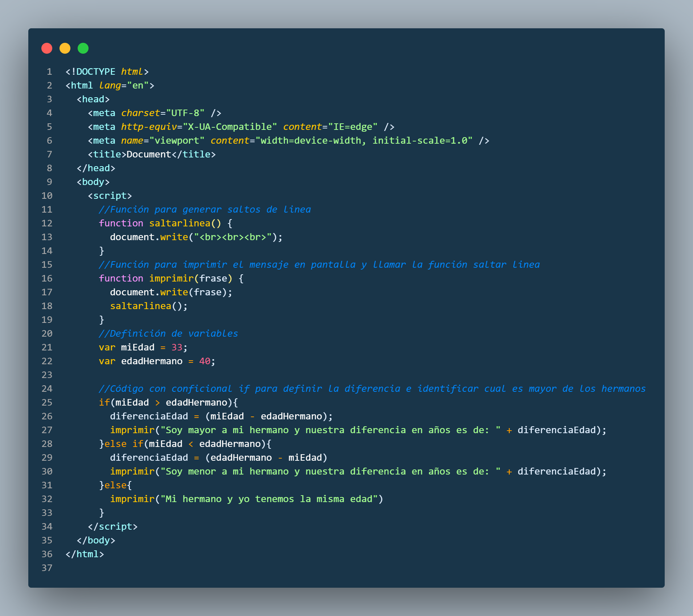Click the name="viewport" attribute on line 6
Viewport: 693px width, 616px height.
pos(163,140)
